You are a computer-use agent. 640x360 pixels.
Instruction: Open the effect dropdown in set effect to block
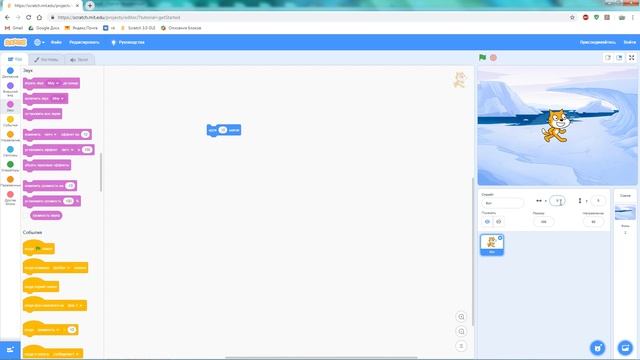pos(67,150)
